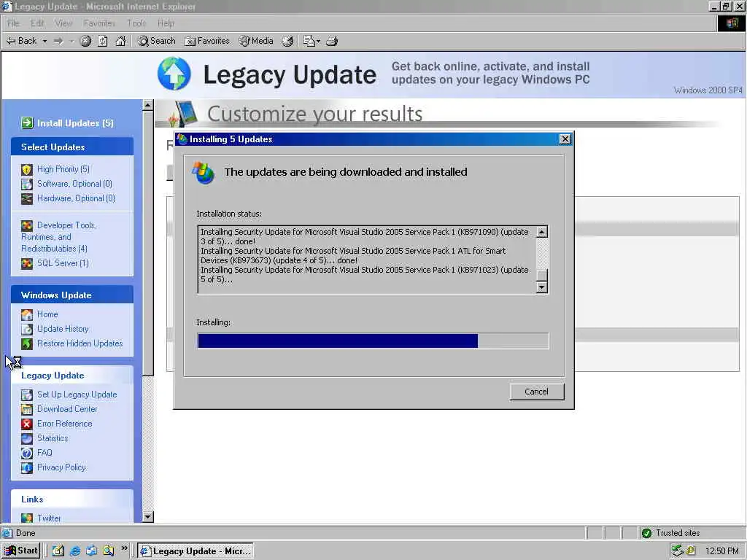Click the FAQ question mark icon
The height and width of the screenshot is (560, 747).
[x=27, y=453]
